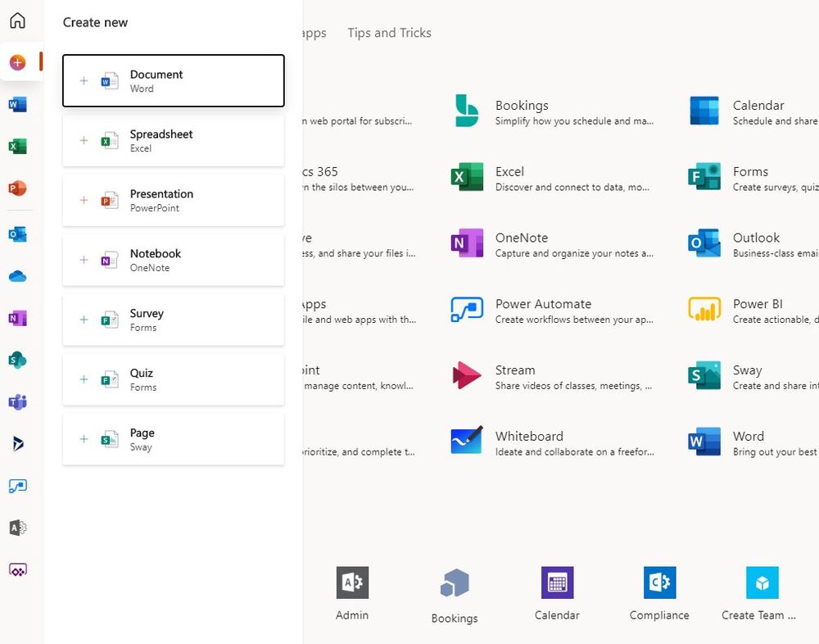Click the PowerPoint icon in the sidebar
The height and width of the screenshot is (644, 819).
coord(17,188)
